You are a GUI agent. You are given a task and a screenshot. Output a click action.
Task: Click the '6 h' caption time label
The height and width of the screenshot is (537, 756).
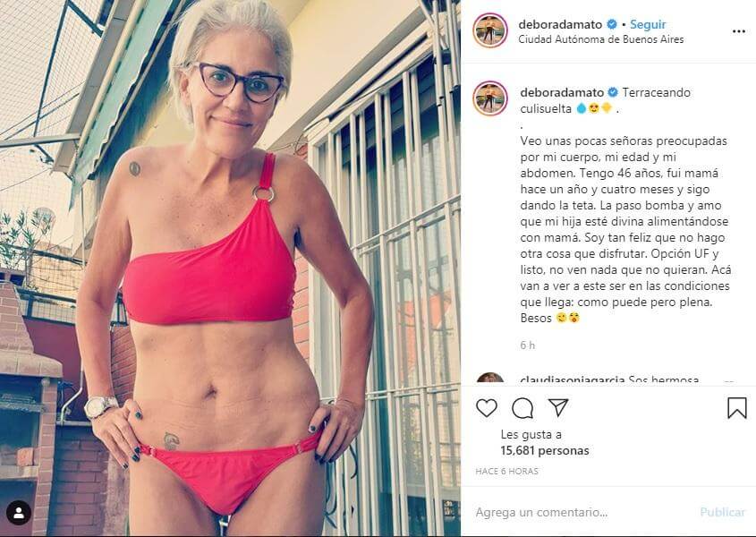point(528,345)
